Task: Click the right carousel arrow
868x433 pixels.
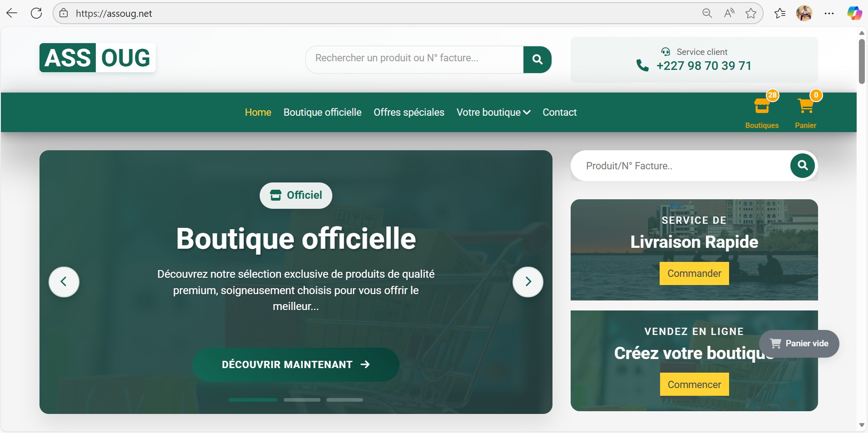Action: (x=528, y=282)
